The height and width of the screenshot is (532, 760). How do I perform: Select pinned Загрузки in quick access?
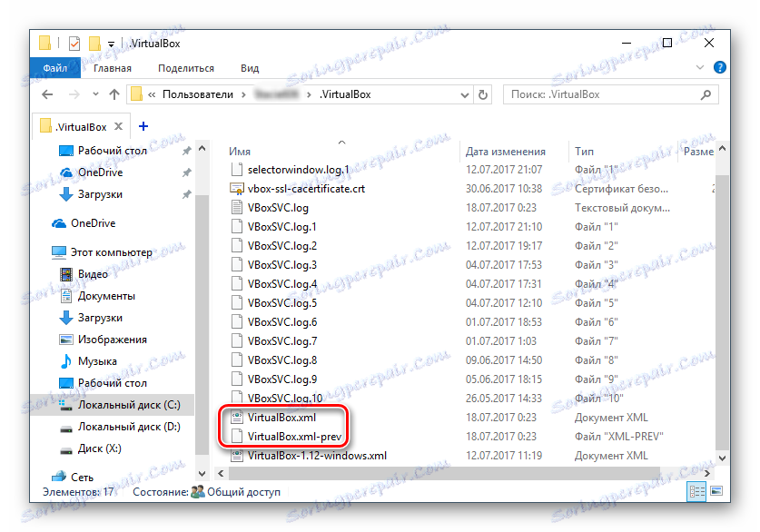[x=100, y=194]
